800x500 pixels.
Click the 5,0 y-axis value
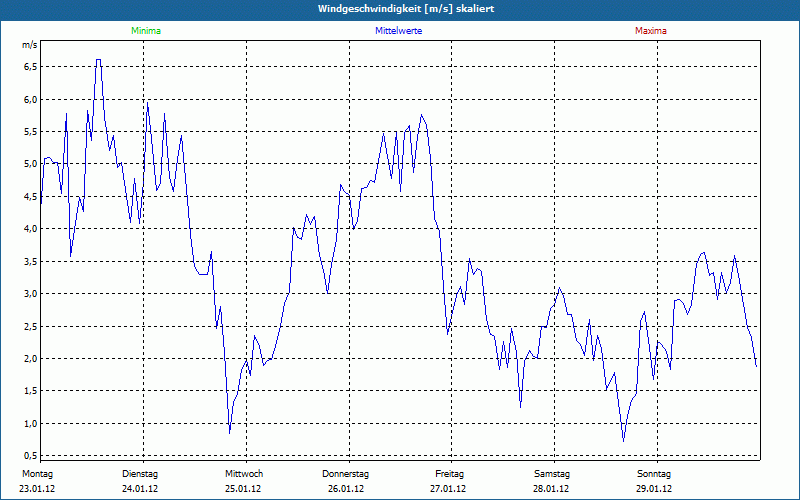pyautogui.click(x=31, y=164)
